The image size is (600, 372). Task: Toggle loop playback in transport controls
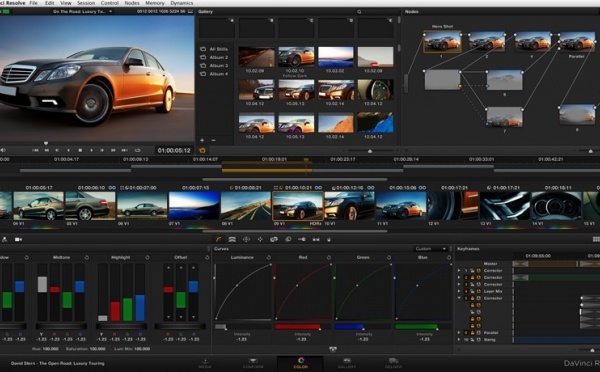137,150
